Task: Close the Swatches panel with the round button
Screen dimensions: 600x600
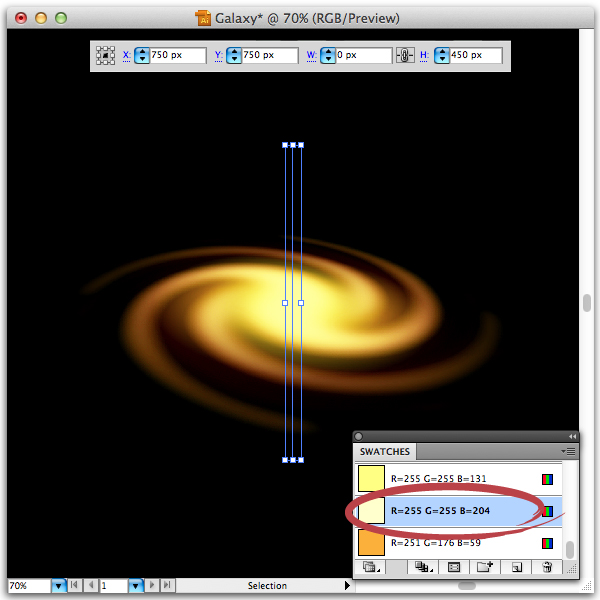Action: pyautogui.click(x=359, y=437)
